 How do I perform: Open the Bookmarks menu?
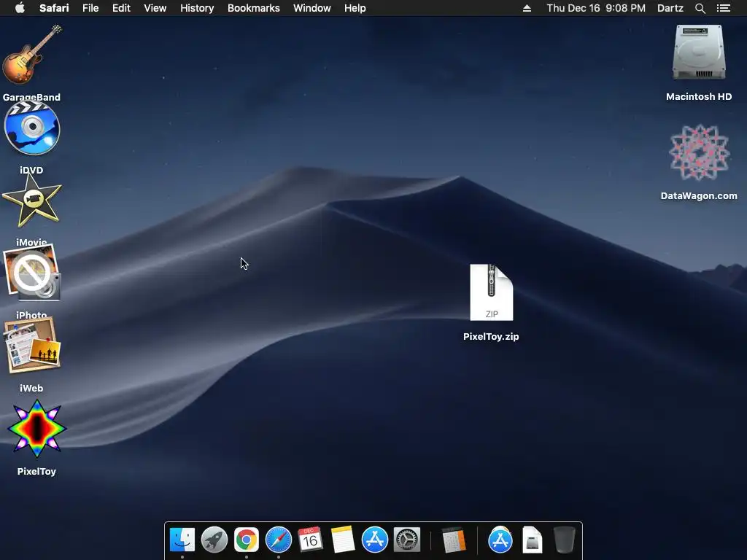coord(253,8)
